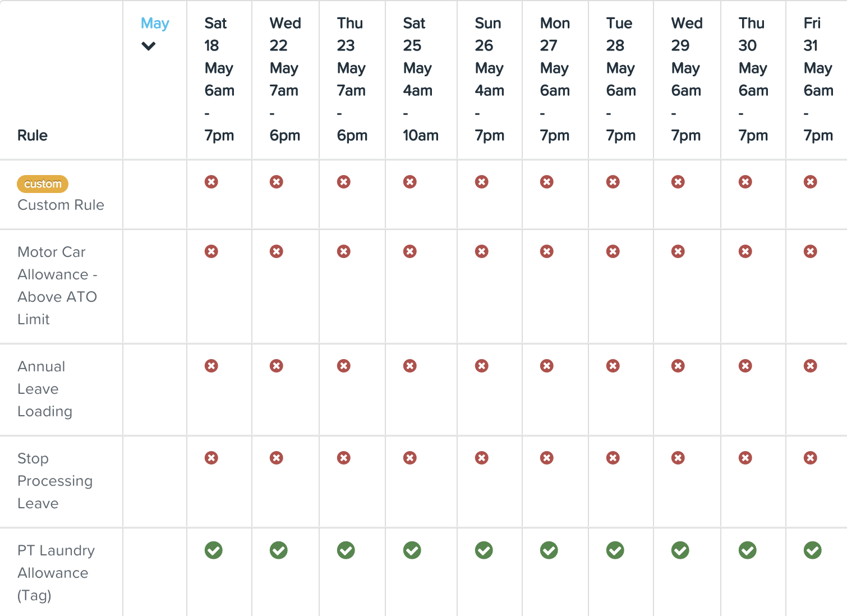Image resolution: width=847 pixels, height=616 pixels.
Task: Click red cross for Custom Rule on Sat 18 May
Action: pos(211,182)
